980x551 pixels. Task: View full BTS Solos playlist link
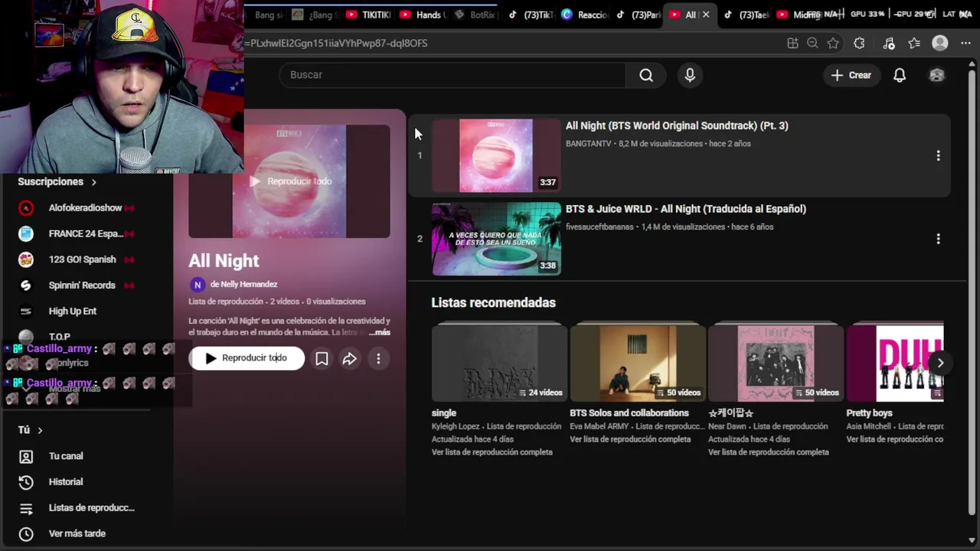[630, 439]
